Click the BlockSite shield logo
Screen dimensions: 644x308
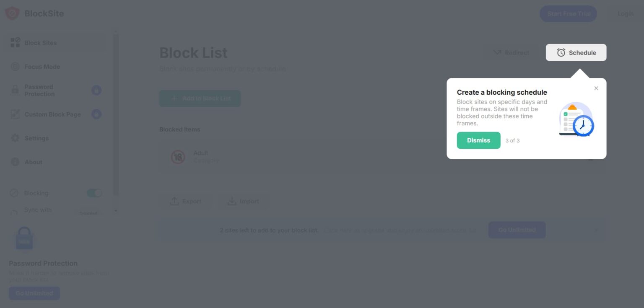[x=12, y=13]
